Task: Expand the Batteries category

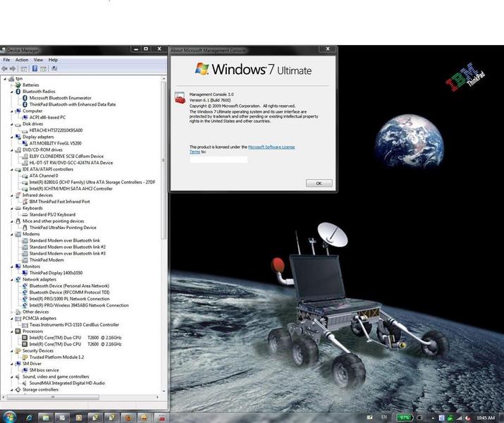Action: point(13,85)
